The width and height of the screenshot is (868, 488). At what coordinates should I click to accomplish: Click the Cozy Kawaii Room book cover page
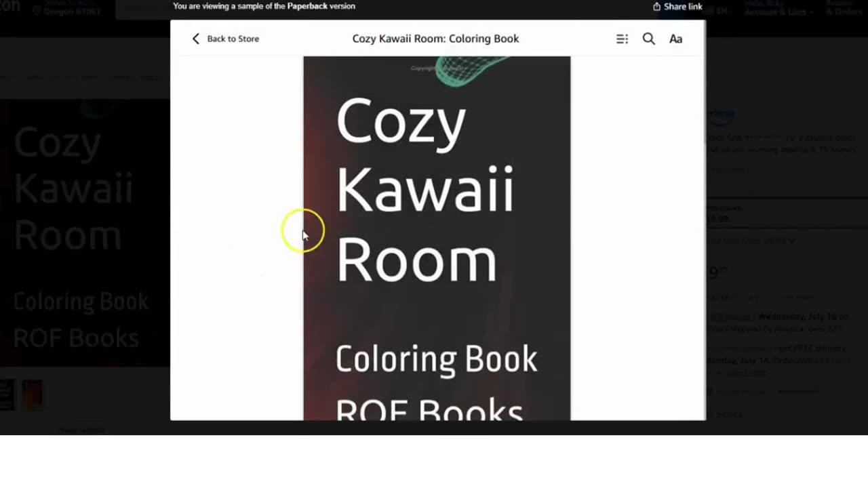(x=437, y=238)
